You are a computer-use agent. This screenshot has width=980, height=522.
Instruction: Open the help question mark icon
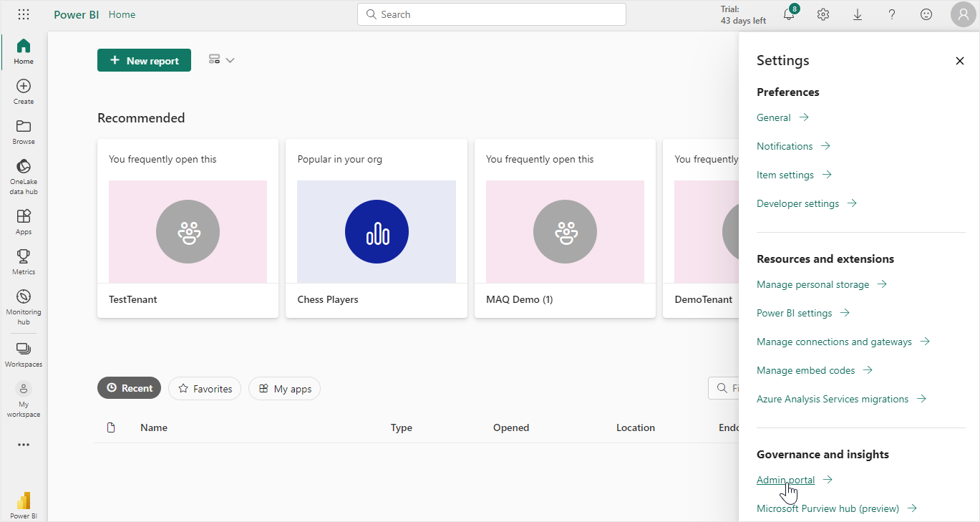pos(892,14)
